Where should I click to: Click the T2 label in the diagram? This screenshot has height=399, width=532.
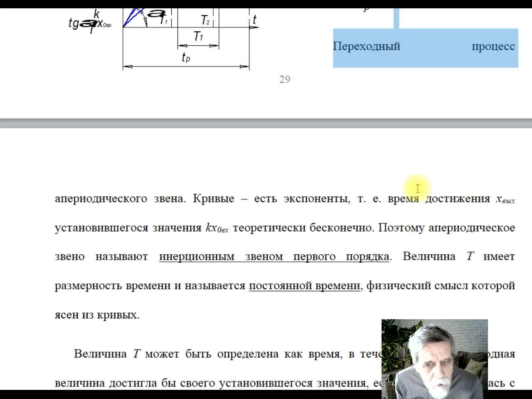pos(205,20)
